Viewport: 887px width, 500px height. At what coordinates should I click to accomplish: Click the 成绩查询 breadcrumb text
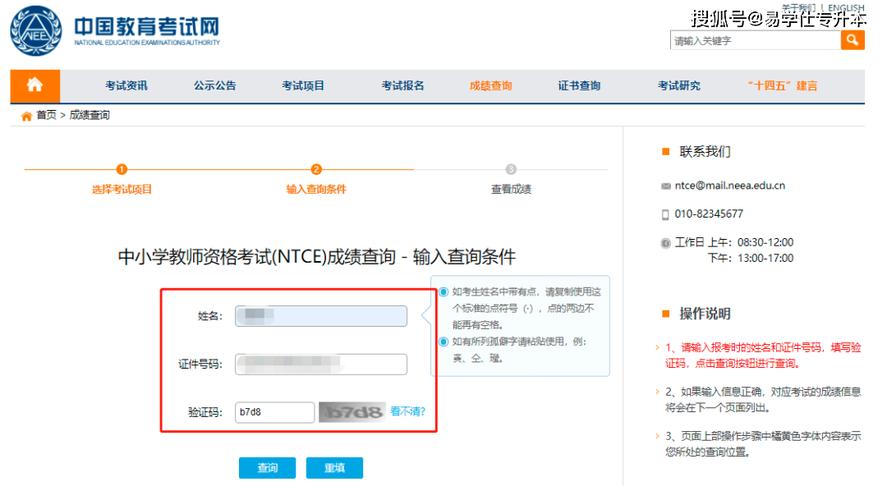[x=89, y=115]
